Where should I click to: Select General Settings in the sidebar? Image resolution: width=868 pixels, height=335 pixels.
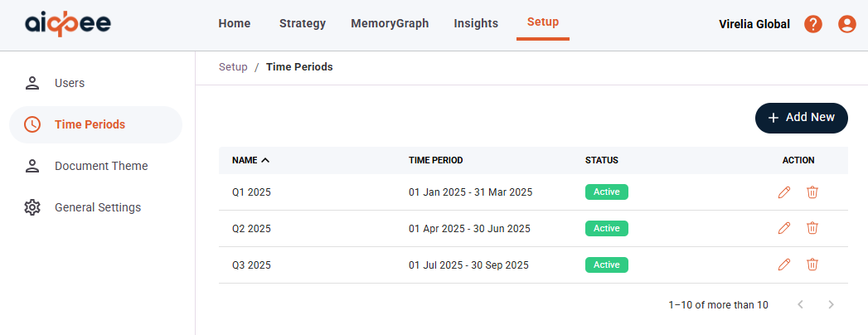(98, 207)
